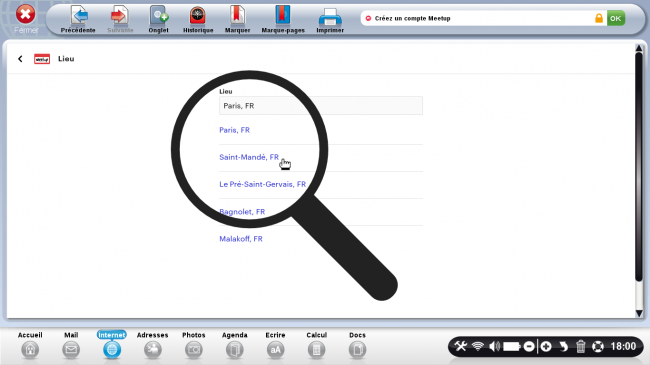
Task: Click the scrollbar down arrow
Action: (x=639, y=314)
